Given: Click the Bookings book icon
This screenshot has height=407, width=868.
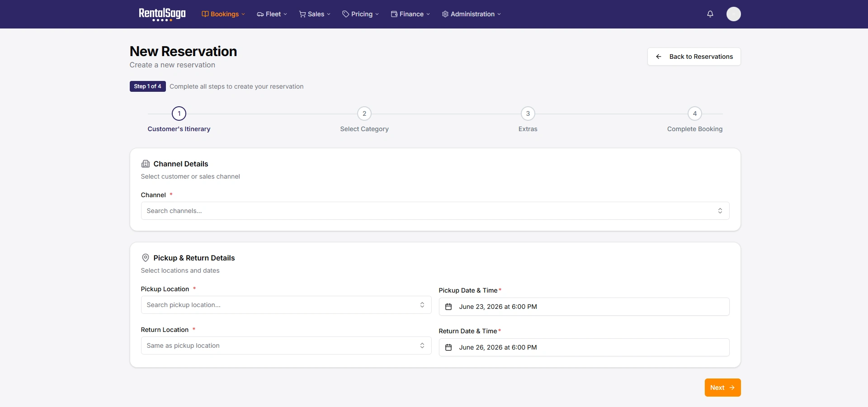Looking at the screenshot, I should click(x=205, y=14).
